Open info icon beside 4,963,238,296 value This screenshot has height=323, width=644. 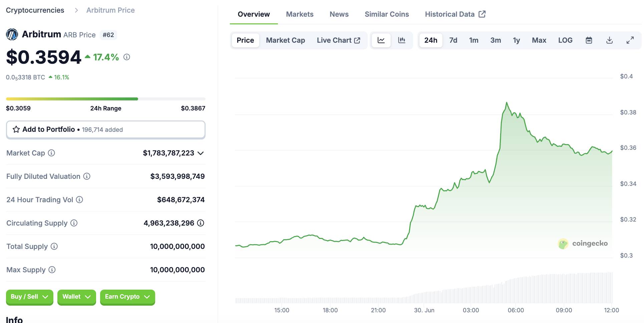pyautogui.click(x=201, y=223)
